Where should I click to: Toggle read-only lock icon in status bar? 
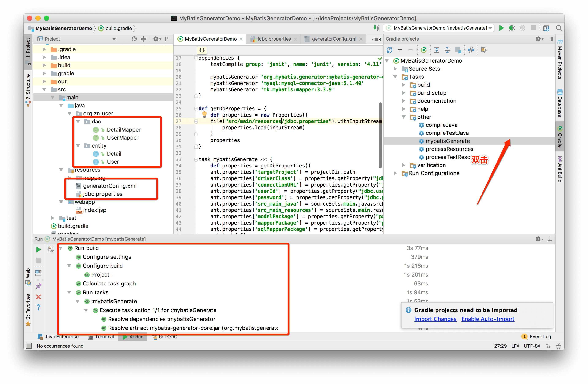coord(548,346)
